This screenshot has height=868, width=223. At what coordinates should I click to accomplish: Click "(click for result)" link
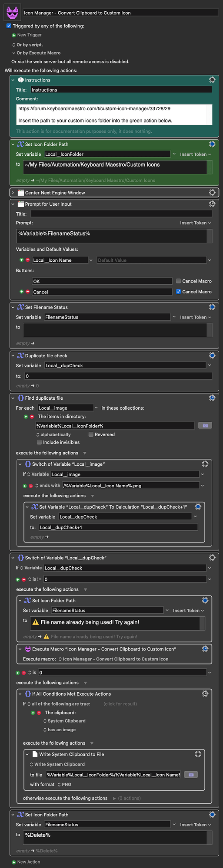[x=120, y=704]
